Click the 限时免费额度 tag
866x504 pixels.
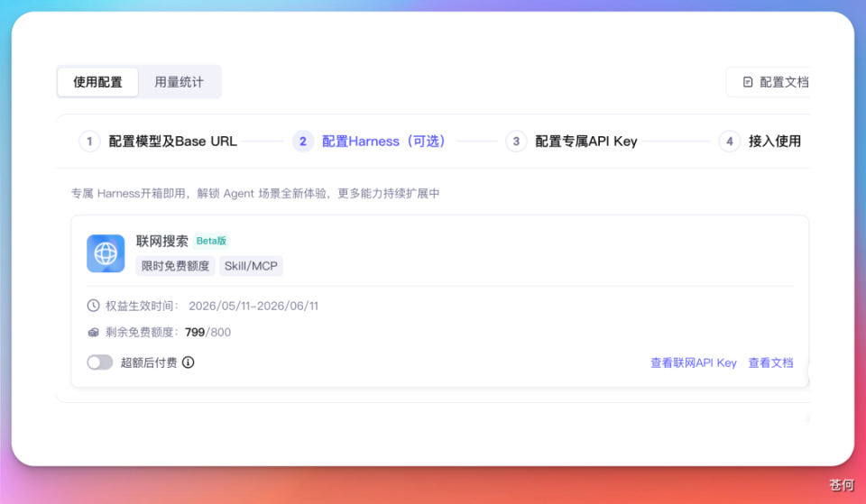[x=176, y=266]
